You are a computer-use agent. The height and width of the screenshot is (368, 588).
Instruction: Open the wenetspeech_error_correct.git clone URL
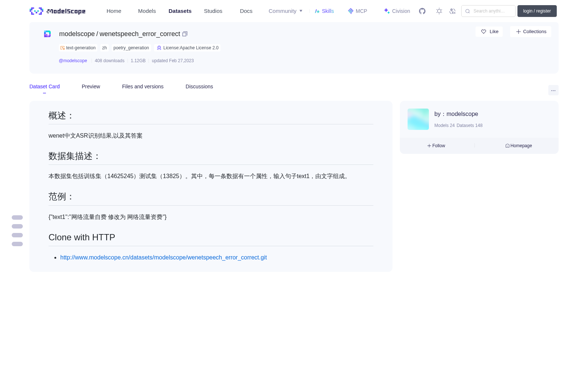coord(164,258)
